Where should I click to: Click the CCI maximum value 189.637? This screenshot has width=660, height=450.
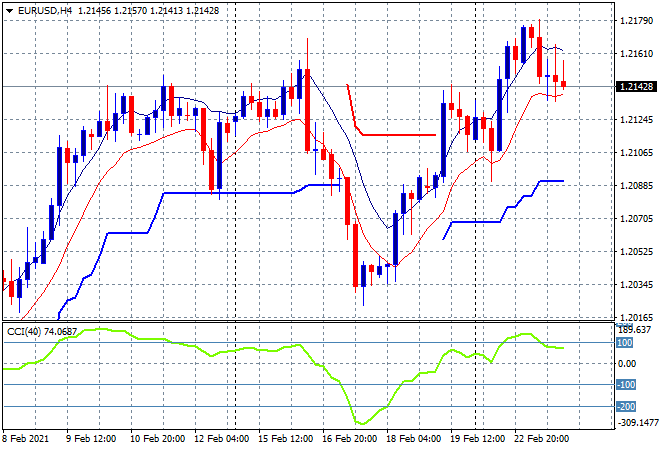click(x=634, y=330)
